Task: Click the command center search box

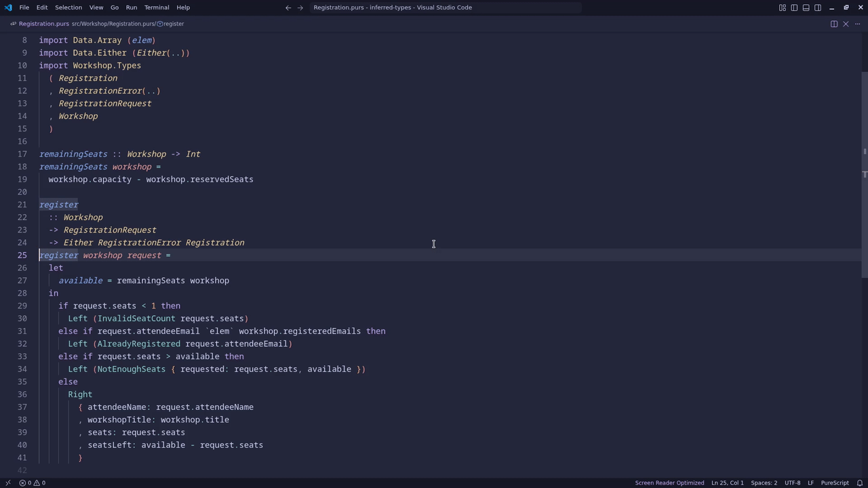Action: [x=446, y=7]
